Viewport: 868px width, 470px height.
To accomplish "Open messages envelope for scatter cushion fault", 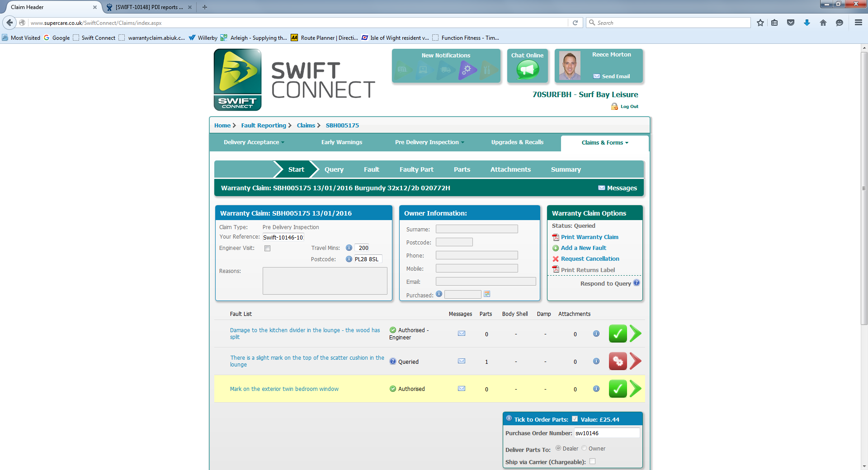I will [x=462, y=361].
